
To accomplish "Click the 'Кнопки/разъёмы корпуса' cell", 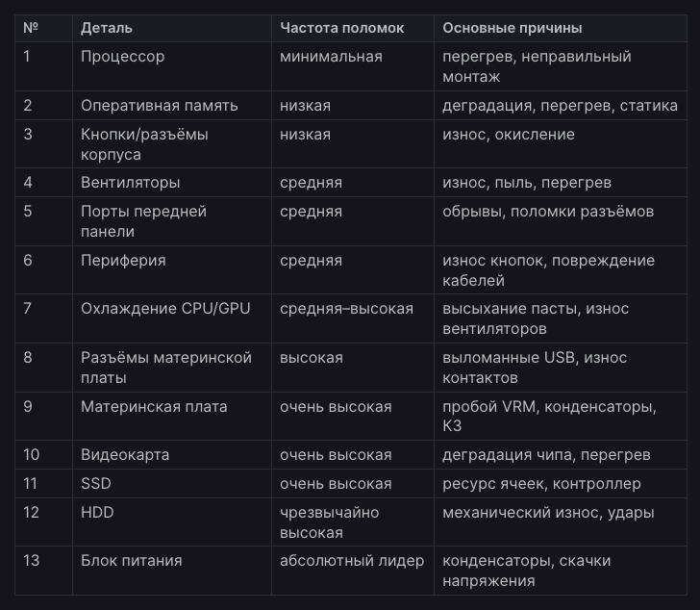I will 172,143.
